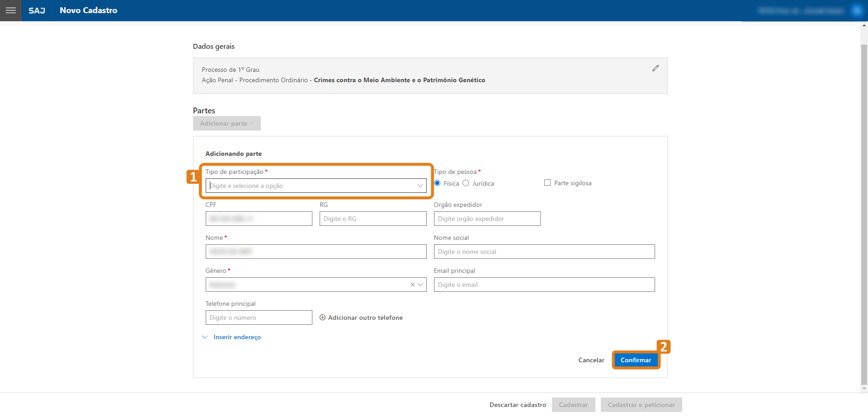Click Descartar cadastro
This screenshot has width=868, height=416.
(518, 405)
